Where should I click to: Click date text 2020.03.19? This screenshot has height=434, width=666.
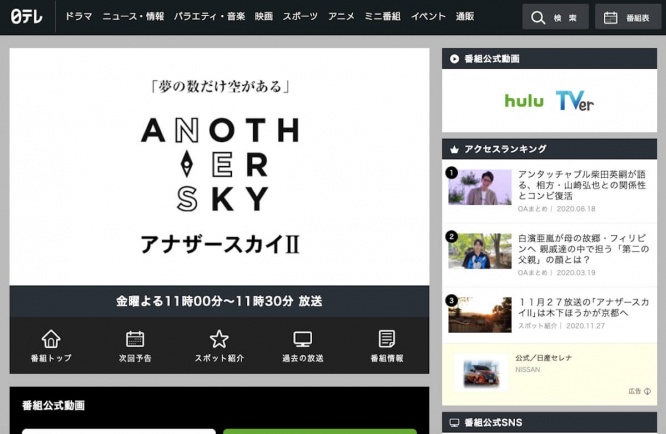[576, 273]
